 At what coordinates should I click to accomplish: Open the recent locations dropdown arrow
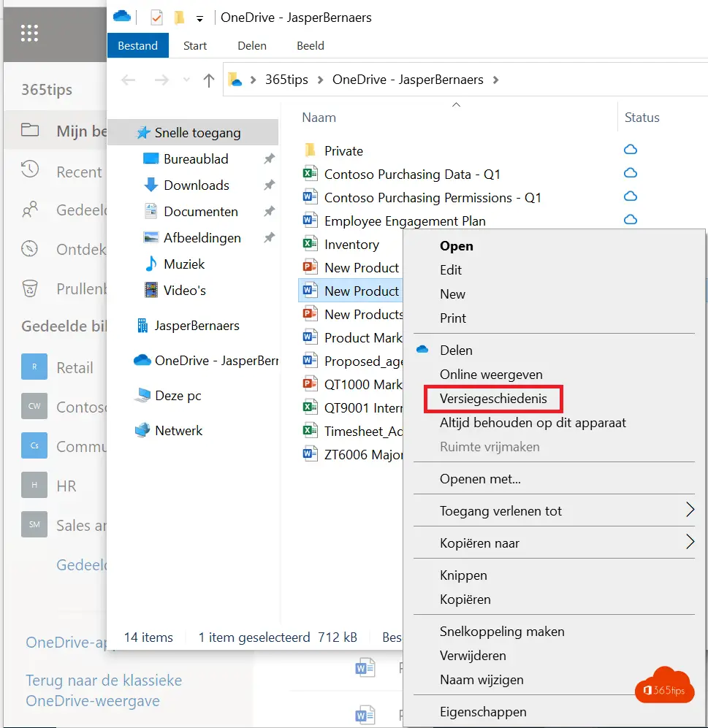click(186, 80)
